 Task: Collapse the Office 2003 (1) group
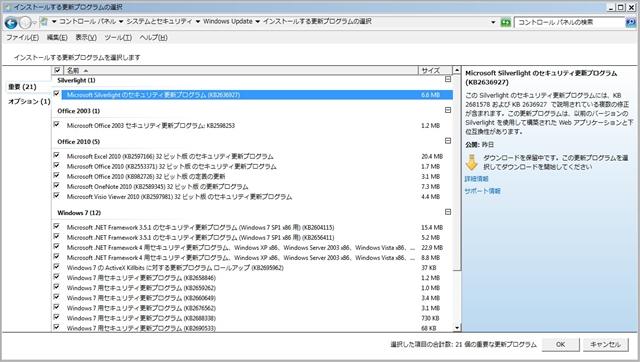(448, 110)
